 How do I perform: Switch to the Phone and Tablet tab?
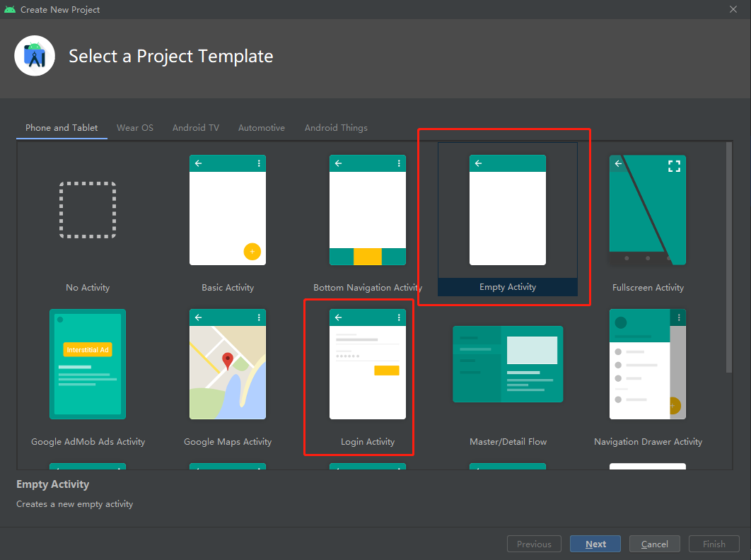pyautogui.click(x=62, y=128)
